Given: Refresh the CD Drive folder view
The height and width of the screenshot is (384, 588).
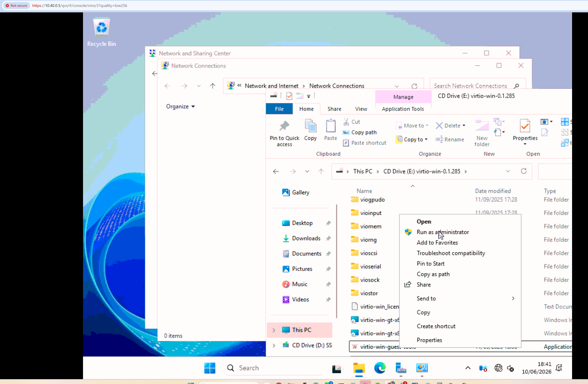Looking at the screenshot, I should coord(524,171).
